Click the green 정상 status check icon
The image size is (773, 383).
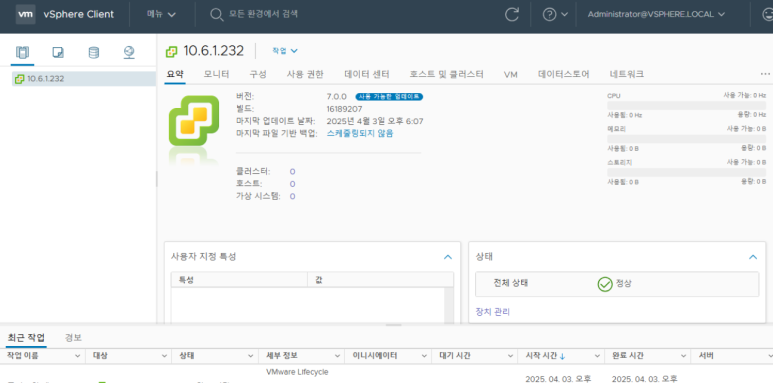point(605,284)
